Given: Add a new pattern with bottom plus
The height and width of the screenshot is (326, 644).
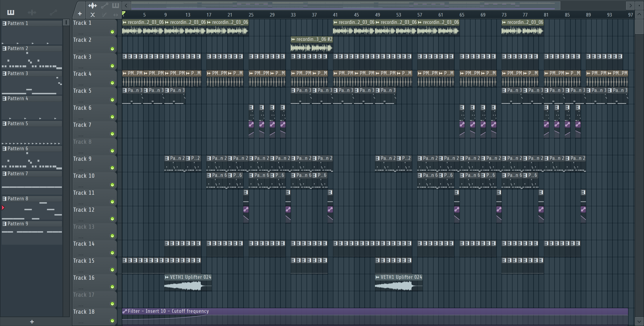Looking at the screenshot, I should click(x=32, y=322).
